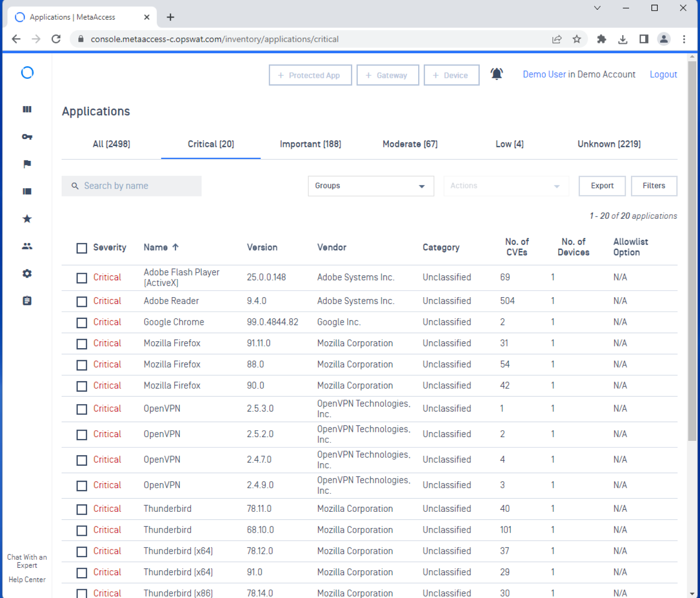Switch to the Critical [20] tab
Image resolution: width=700 pixels, height=598 pixels.
coord(211,144)
